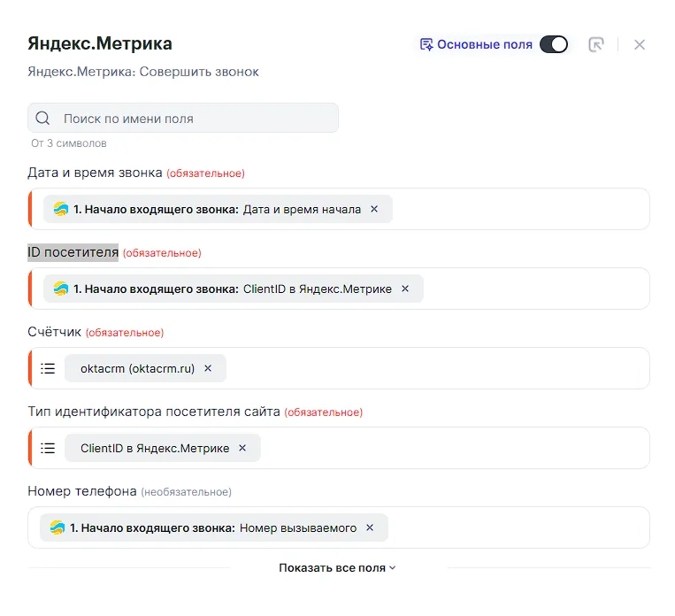675x616 pixels.
Task: Click the Основные поля label icon
Action: click(426, 44)
